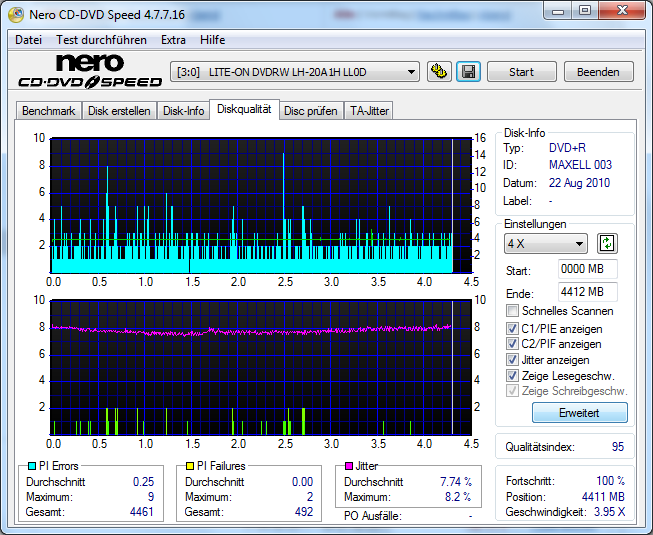Expand the 4 X speed dropdown
This screenshot has height=535, width=653.
point(545,244)
